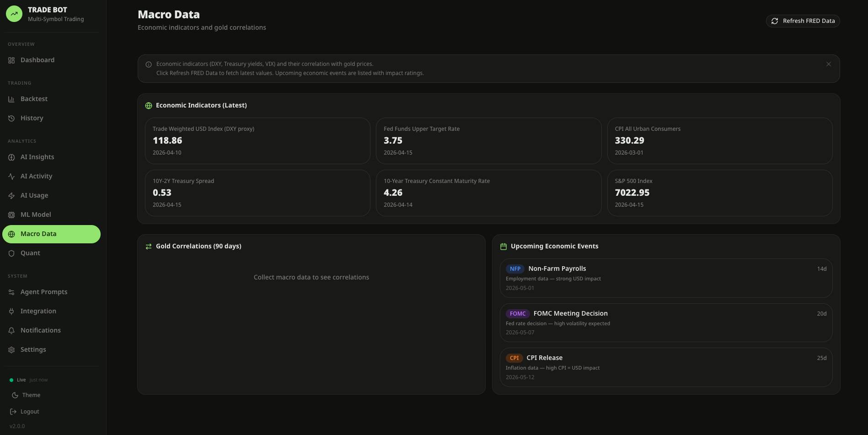Click the Notifications bell icon
The height and width of the screenshot is (435, 868).
tap(11, 331)
